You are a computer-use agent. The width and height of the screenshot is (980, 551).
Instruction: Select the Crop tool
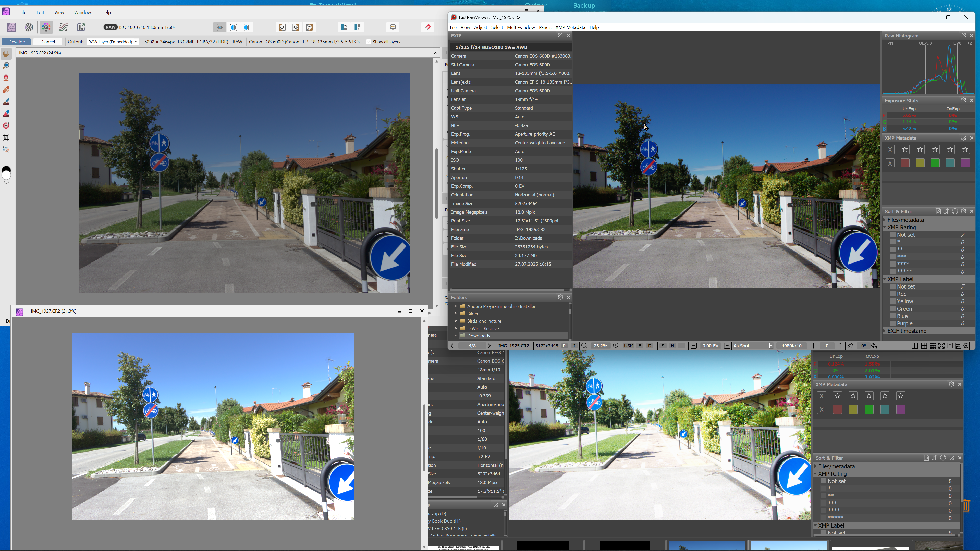coord(6,138)
